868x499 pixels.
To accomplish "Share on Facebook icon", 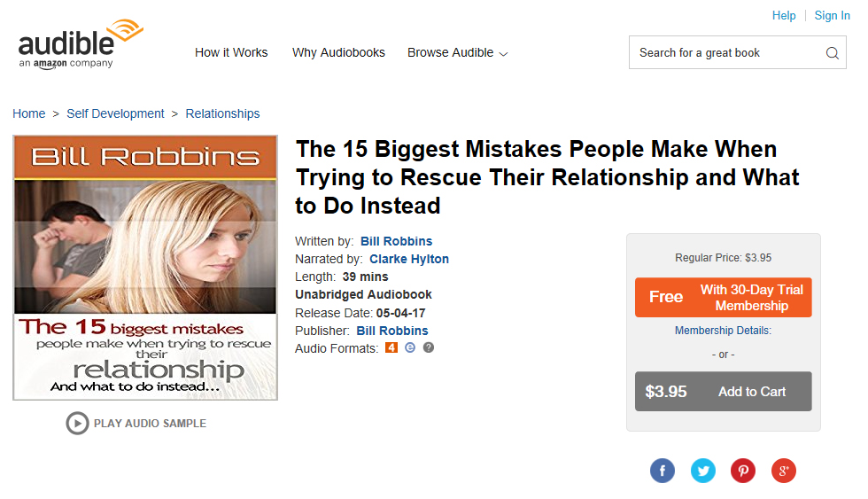I will (x=663, y=471).
